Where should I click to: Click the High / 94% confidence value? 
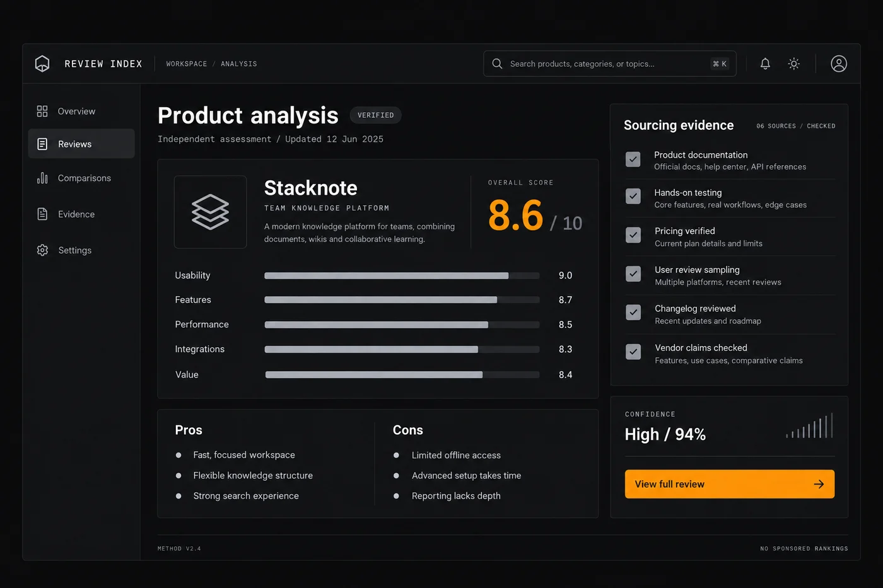665,434
